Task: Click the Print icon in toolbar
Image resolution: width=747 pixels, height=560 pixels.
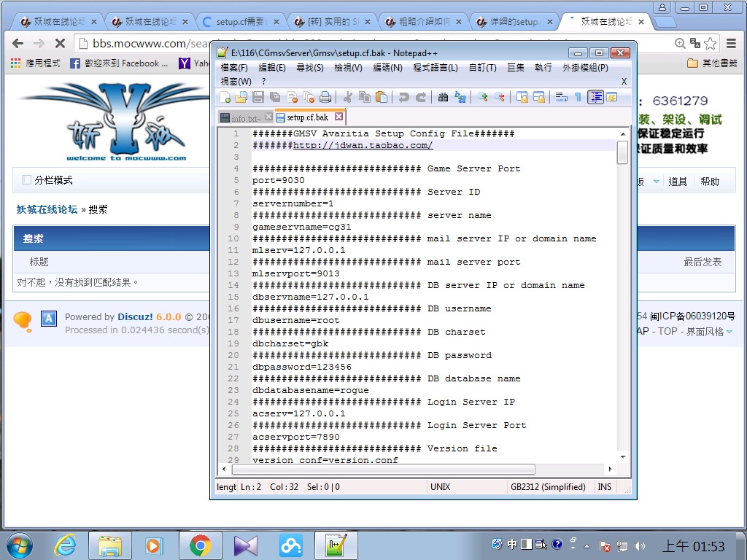Action: (325, 97)
